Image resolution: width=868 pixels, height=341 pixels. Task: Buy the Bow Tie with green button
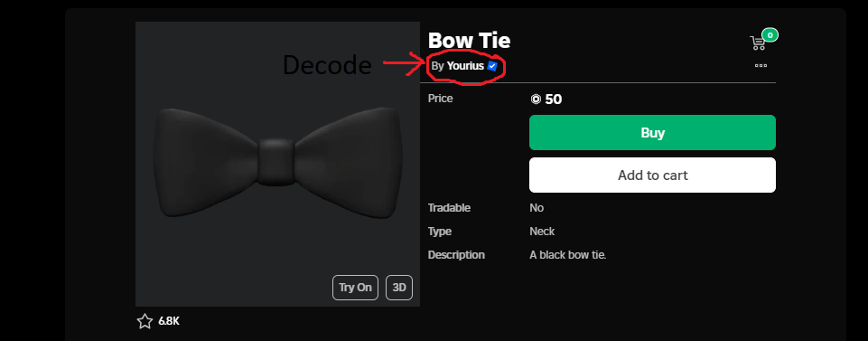tap(652, 133)
